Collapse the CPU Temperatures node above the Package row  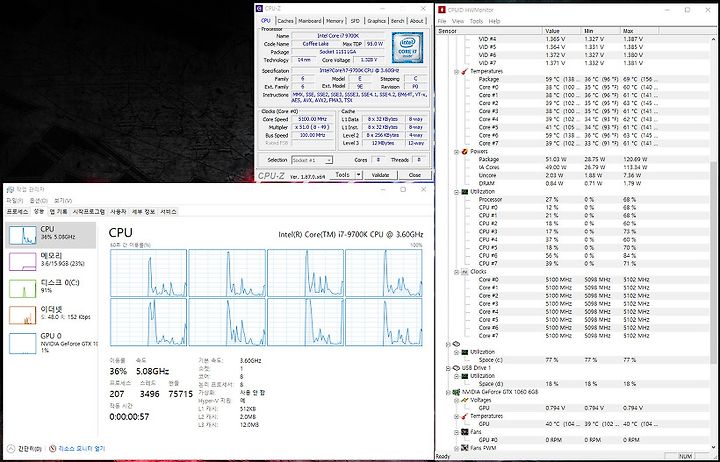(x=456, y=72)
